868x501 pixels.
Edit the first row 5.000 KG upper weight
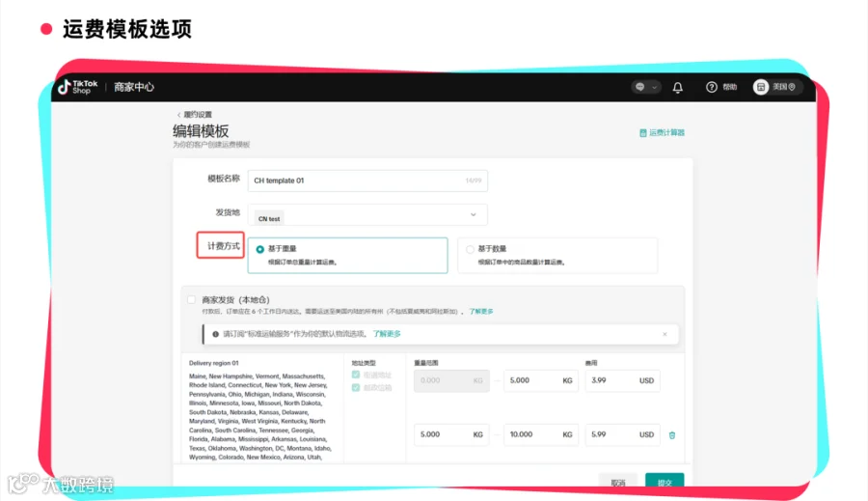tap(541, 380)
